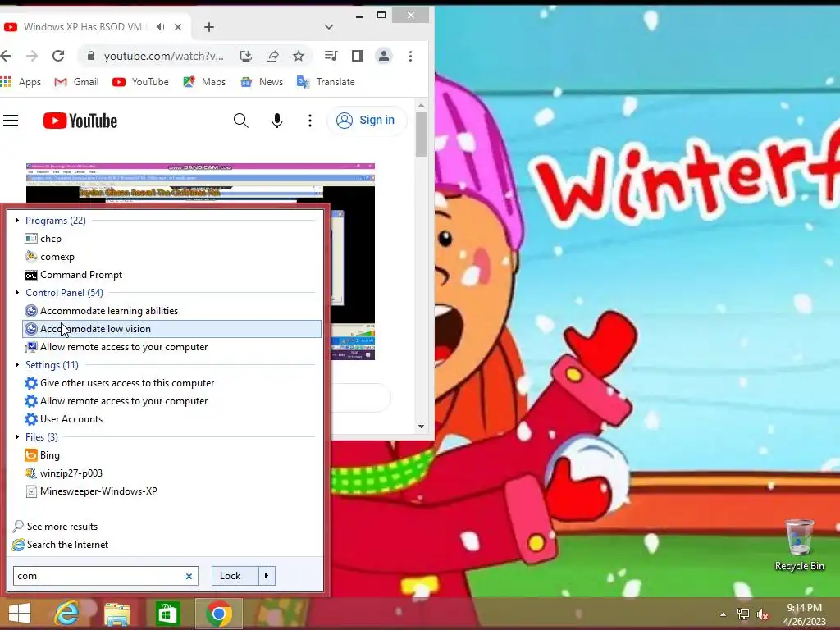Open Chrome media controls icon
Image resolution: width=840 pixels, height=630 pixels.
tap(331, 56)
